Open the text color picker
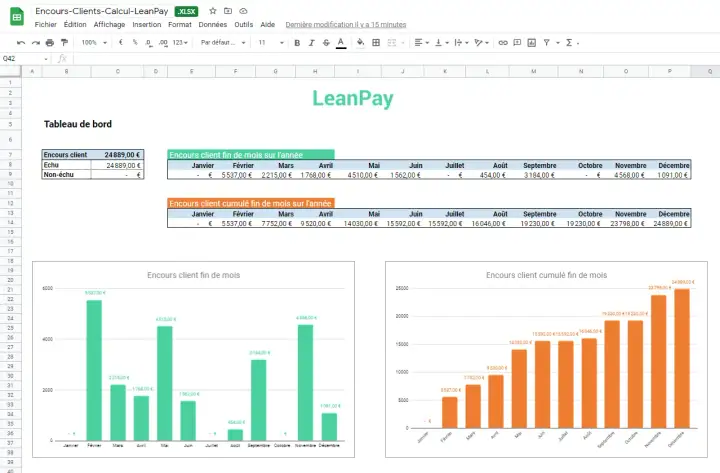 tap(341, 43)
